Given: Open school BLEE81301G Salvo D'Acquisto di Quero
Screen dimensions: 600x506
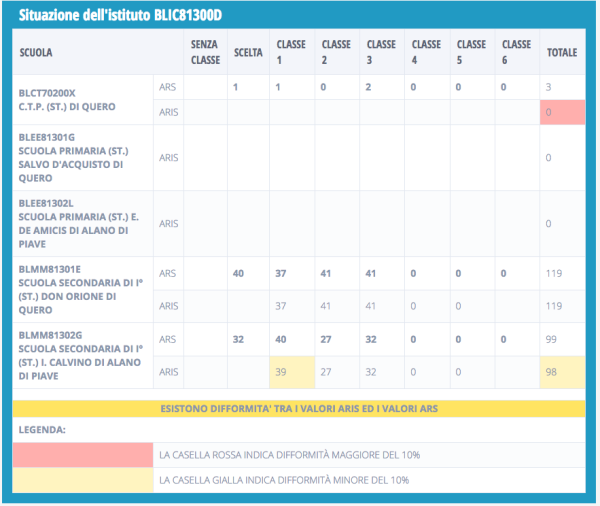Looking at the screenshot, I should [72, 158].
